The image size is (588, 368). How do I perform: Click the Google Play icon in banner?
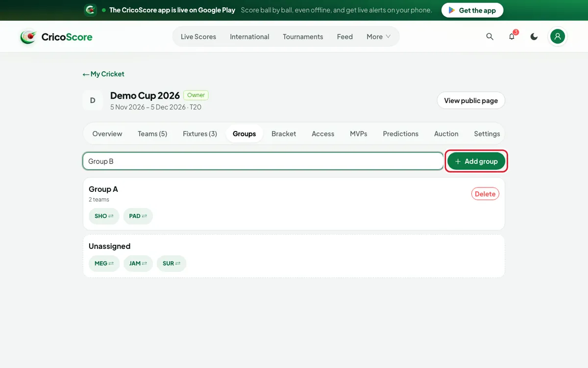pyautogui.click(x=452, y=10)
